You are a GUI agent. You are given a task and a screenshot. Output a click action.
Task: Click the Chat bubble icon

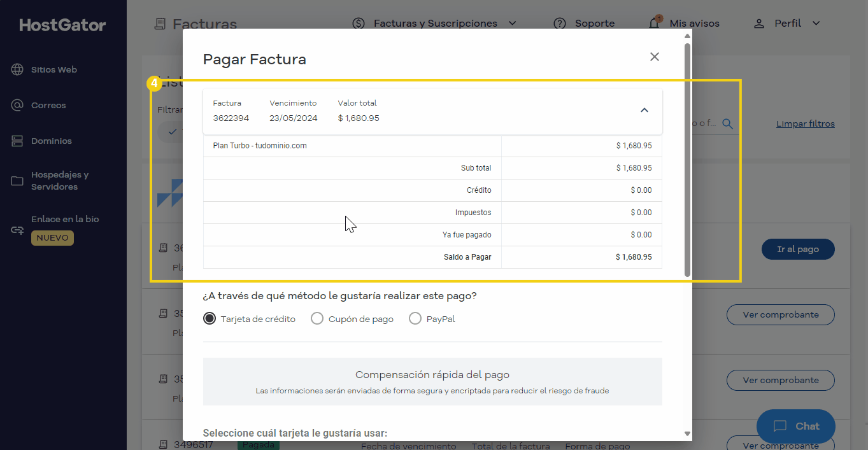click(780, 426)
